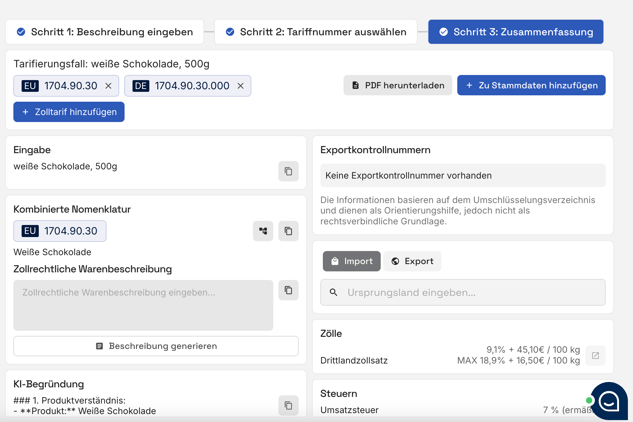This screenshot has width=633, height=422.
Task: Click Zu Stammdaten hinzufügen button
Action: point(531,86)
